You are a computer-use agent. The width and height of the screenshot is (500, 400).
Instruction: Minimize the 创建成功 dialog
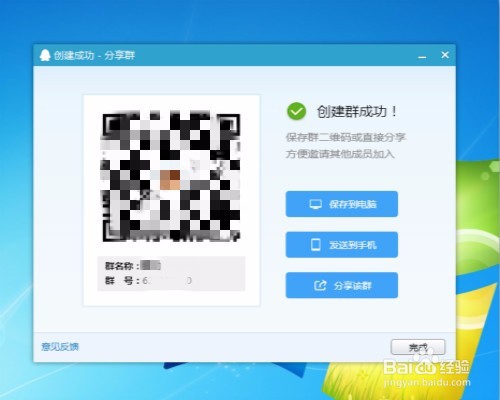tap(422, 56)
